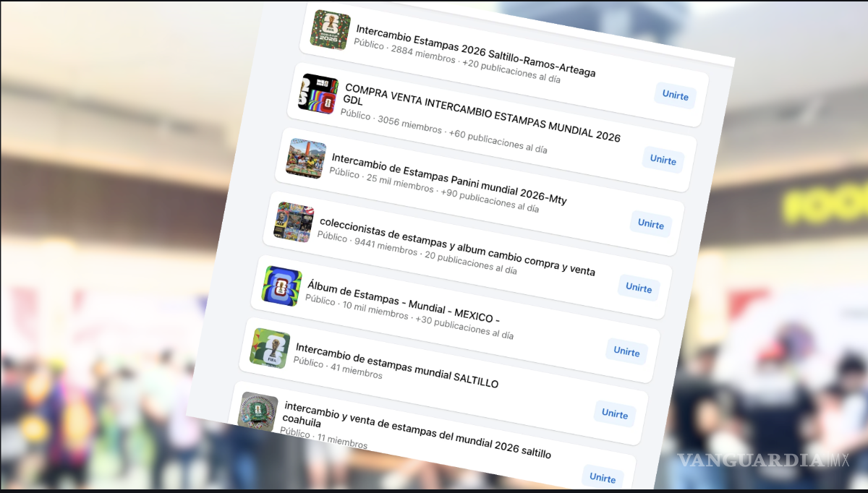Open Intercambio de estampas mundial SALTILLO avatar
868x493 pixels.
coord(270,348)
